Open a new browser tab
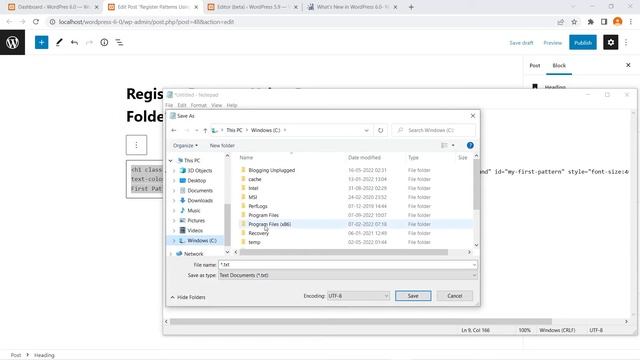640x360 pixels. click(411, 7)
